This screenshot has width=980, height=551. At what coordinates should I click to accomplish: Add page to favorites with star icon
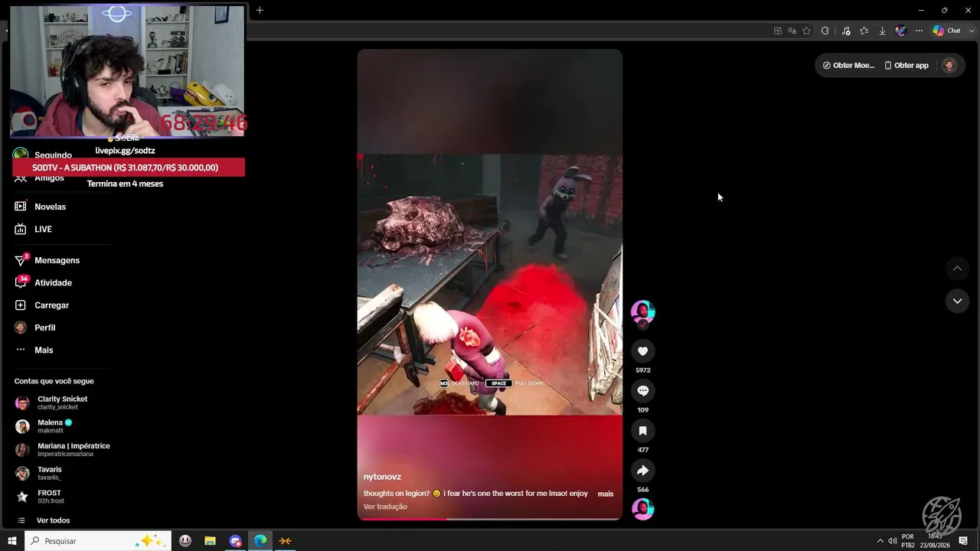(806, 31)
